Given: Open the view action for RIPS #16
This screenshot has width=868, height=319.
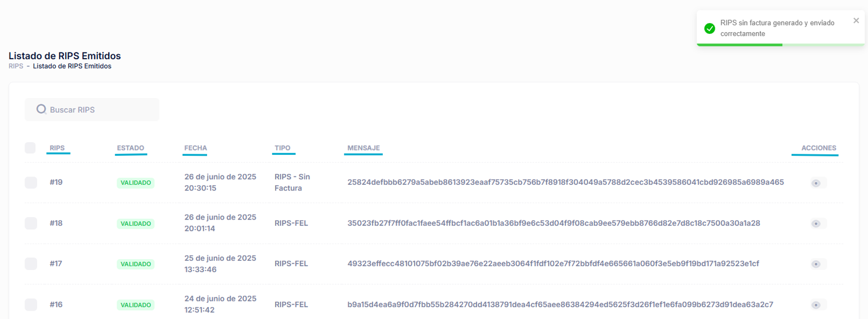Looking at the screenshot, I should coord(816,305).
